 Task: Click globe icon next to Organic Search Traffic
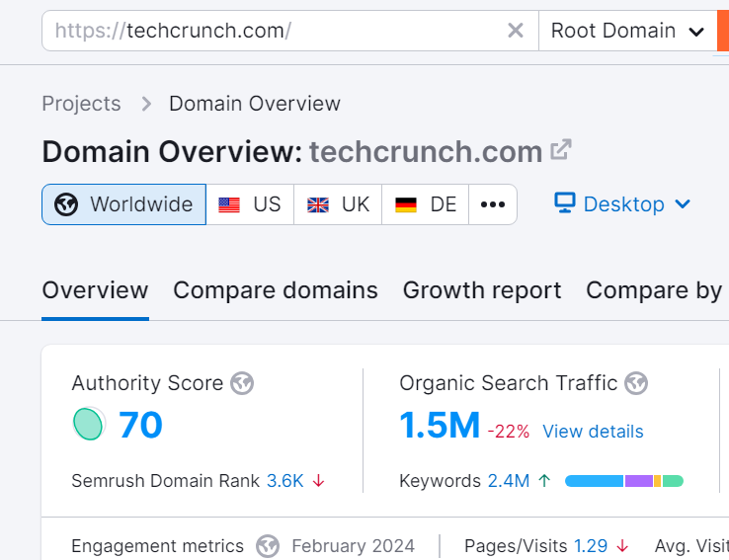636,383
